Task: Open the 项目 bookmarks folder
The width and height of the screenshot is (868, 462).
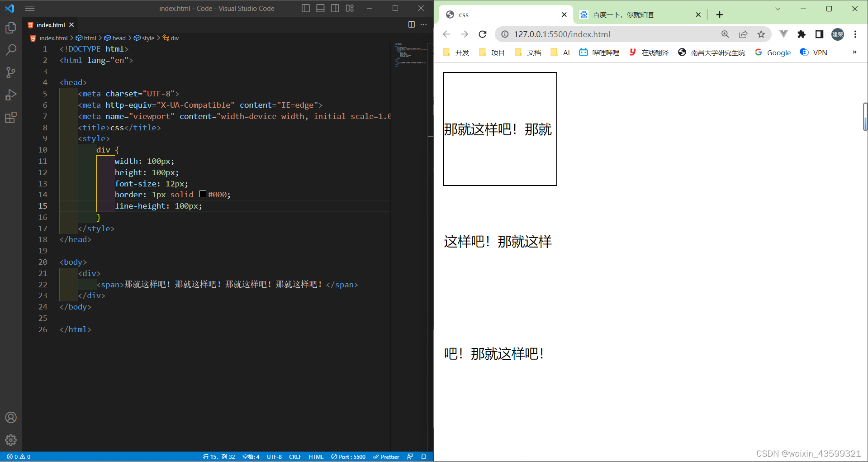Action: point(492,52)
